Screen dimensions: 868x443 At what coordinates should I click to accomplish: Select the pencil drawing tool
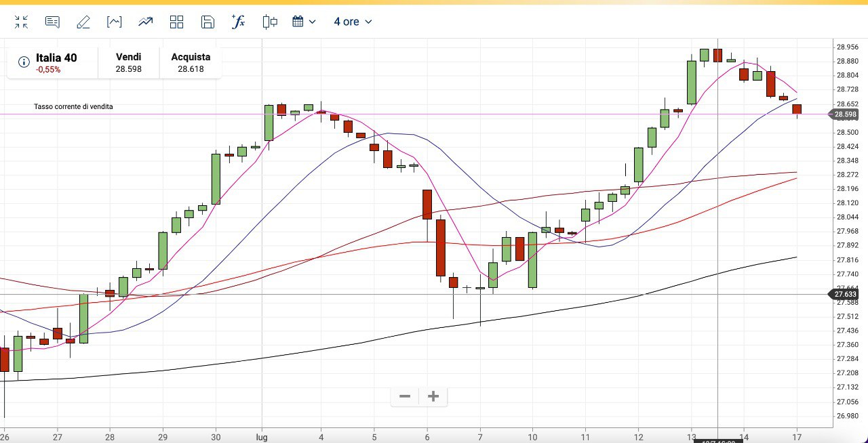(x=83, y=22)
